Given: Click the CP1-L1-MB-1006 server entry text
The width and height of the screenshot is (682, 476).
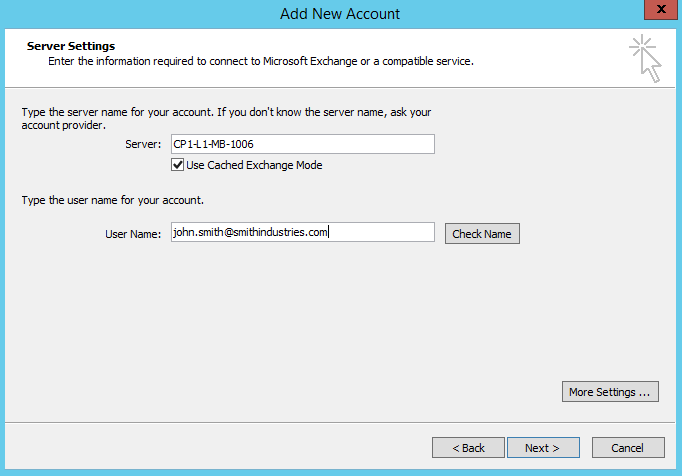Looking at the screenshot, I should [x=213, y=144].
